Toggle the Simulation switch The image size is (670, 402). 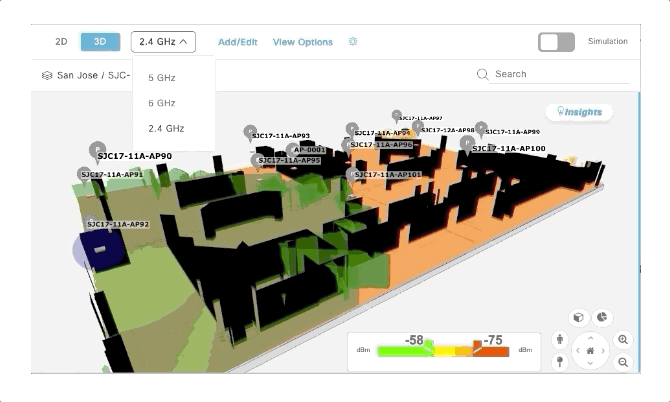(556, 42)
